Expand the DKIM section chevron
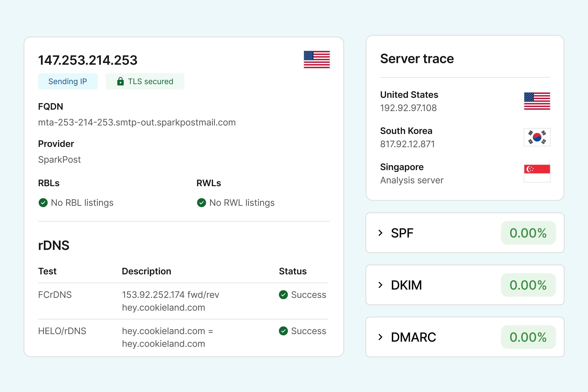 pos(380,285)
